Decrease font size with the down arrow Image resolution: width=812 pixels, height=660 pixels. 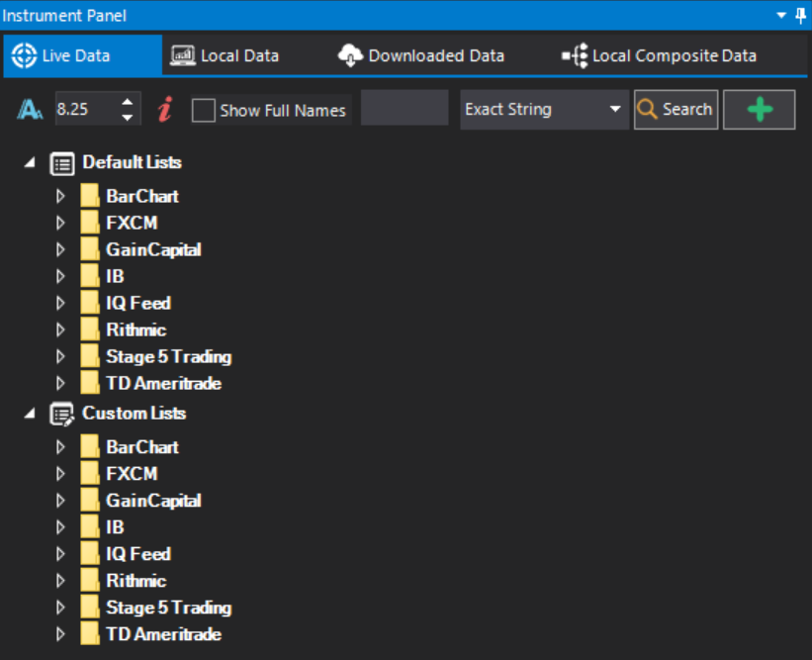click(128, 118)
